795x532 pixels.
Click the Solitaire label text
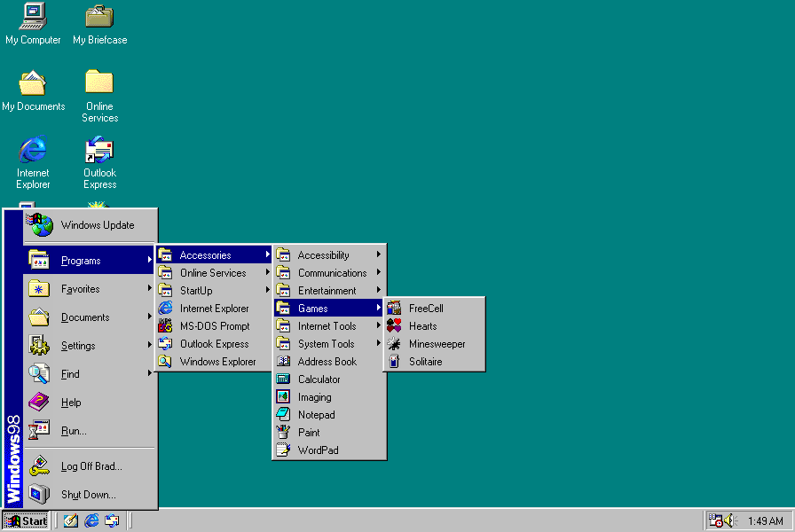425,362
